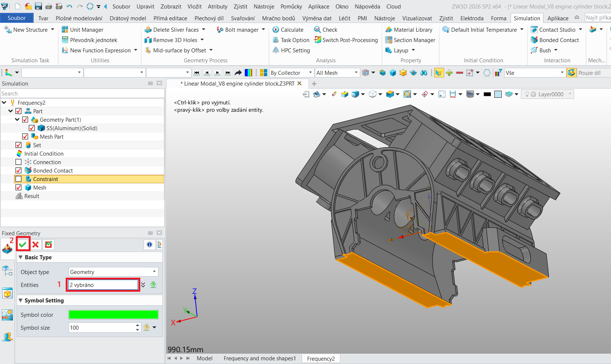
Task: Switch to the Vizualizovat ribbon tab
Action: point(417,18)
